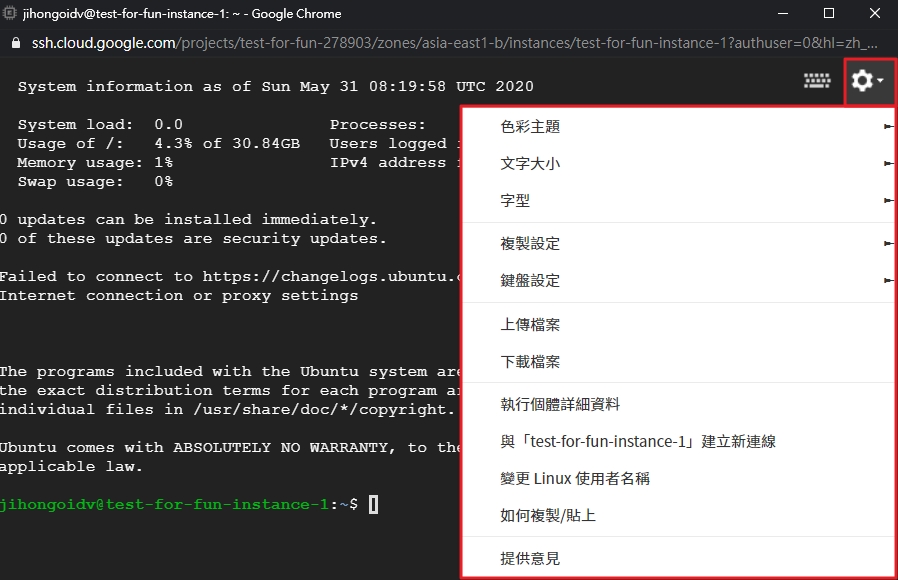
Task: Click 'jihongoidv@test-for-fun-instance-1' green prompt text
Action: click(164, 504)
